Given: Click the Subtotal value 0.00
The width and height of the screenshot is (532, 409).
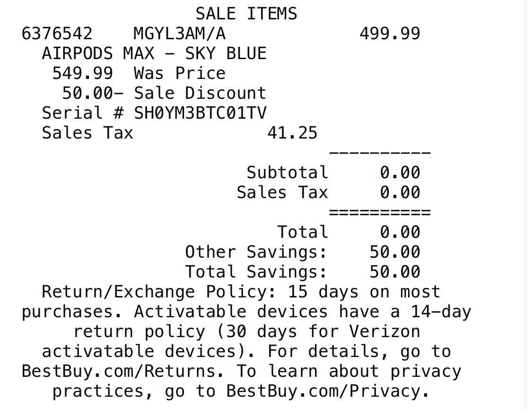Looking at the screenshot, I should (x=400, y=173).
